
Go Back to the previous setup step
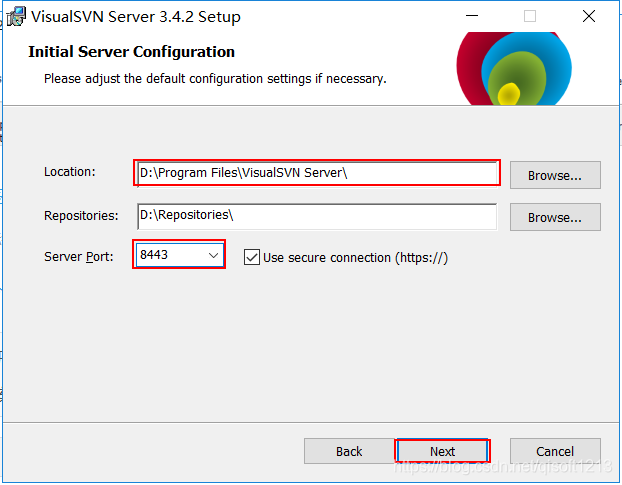point(349,451)
